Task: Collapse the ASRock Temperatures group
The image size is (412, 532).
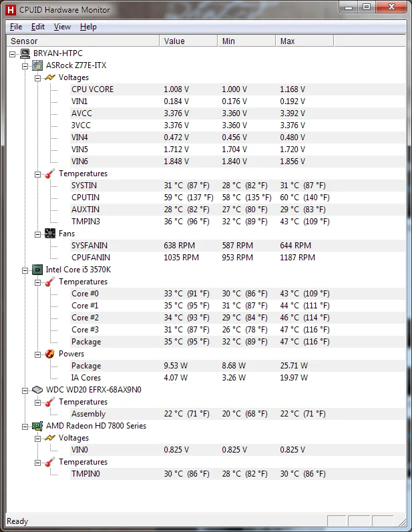Action: point(37,174)
